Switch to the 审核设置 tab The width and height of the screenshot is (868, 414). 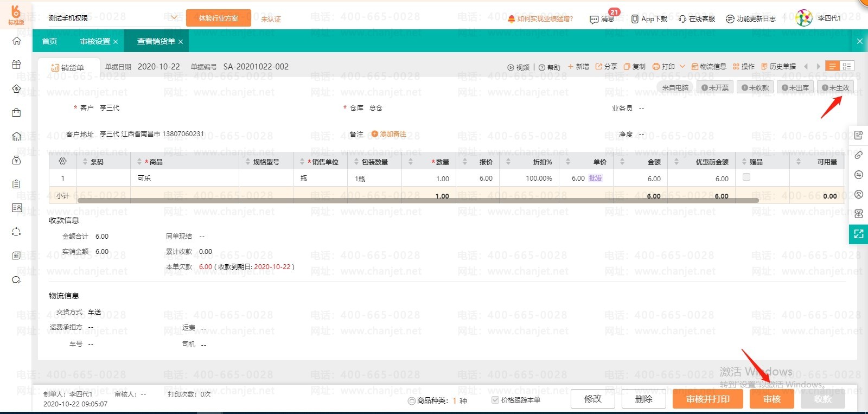[x=95, y=41]
